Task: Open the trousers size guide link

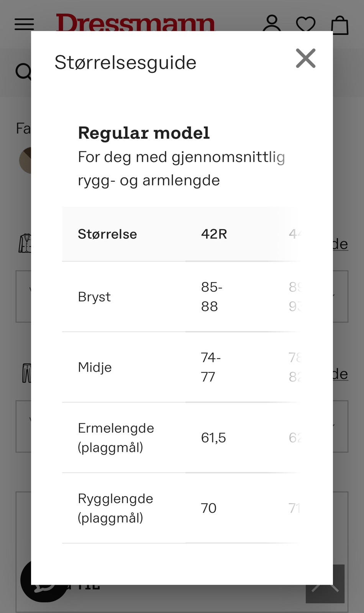Action: click(x=340, y=374)
